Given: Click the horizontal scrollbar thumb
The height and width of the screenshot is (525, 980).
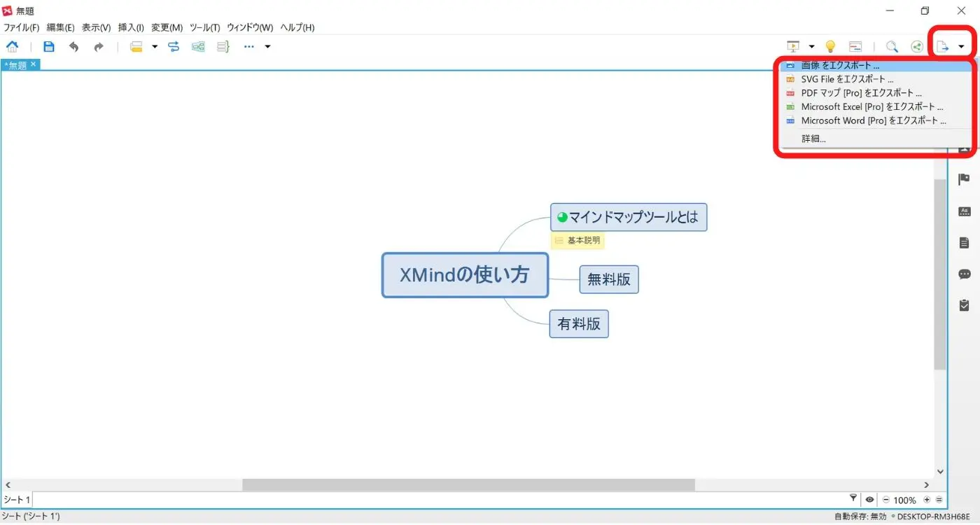Looking at the screenshot, I should tap(468, 484).
